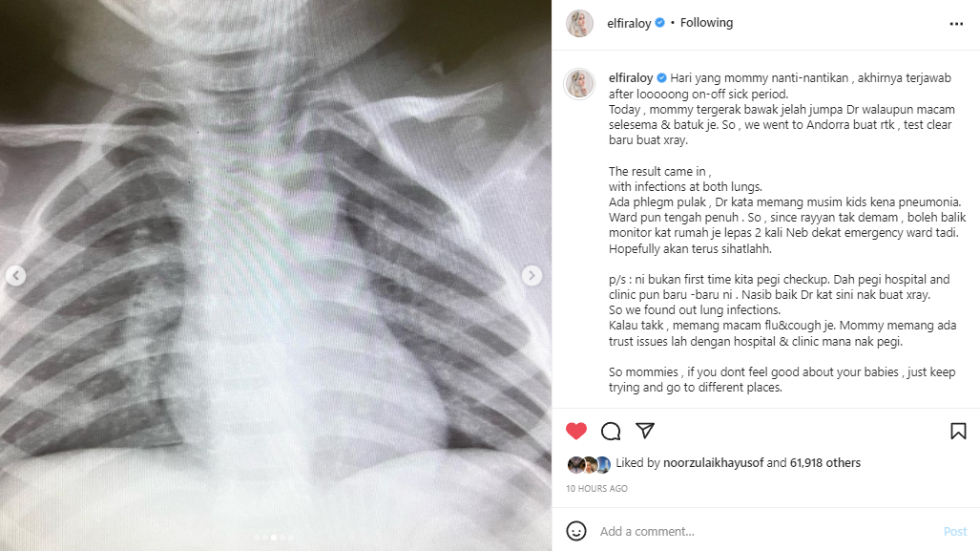The width and height of the screenshot is (980, 551).
Task: Click the Post comment button
Action: coord(955,531)
